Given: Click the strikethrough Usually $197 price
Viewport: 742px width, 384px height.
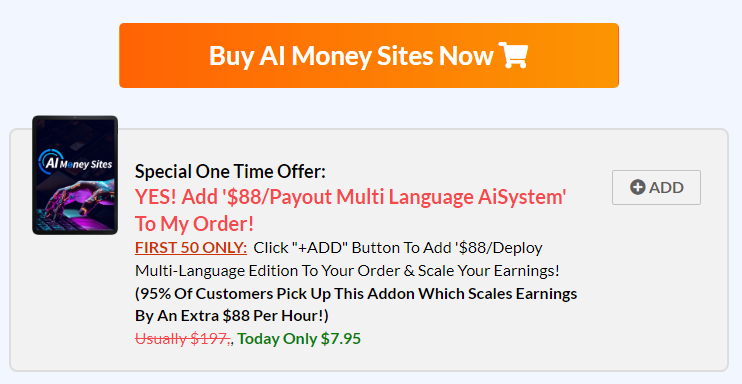Looking at the screenshot, I should click(183, 339).
